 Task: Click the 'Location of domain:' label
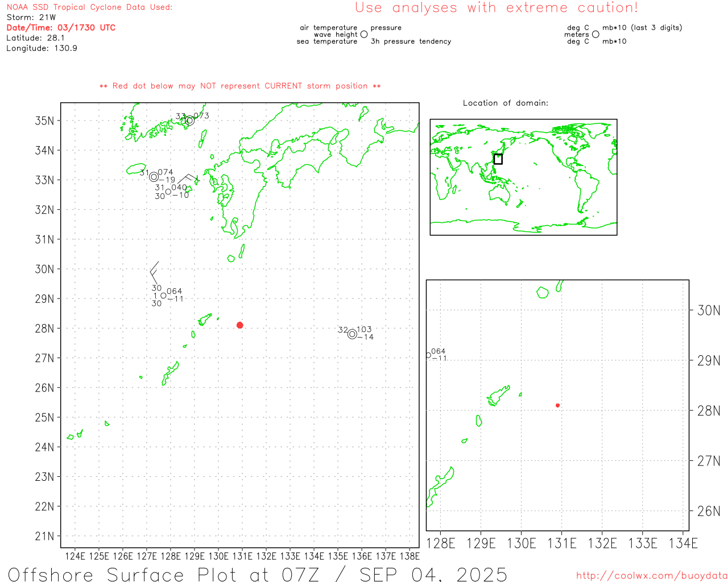(506, 103)
